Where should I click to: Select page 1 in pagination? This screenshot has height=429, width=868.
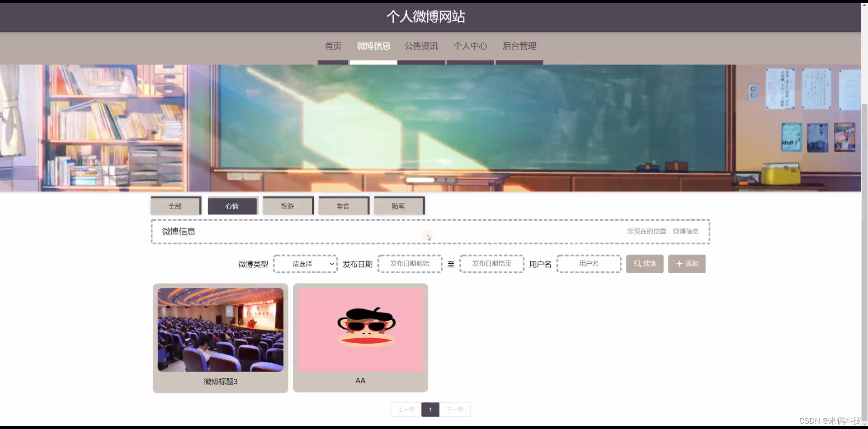click(x=430, y=410)
